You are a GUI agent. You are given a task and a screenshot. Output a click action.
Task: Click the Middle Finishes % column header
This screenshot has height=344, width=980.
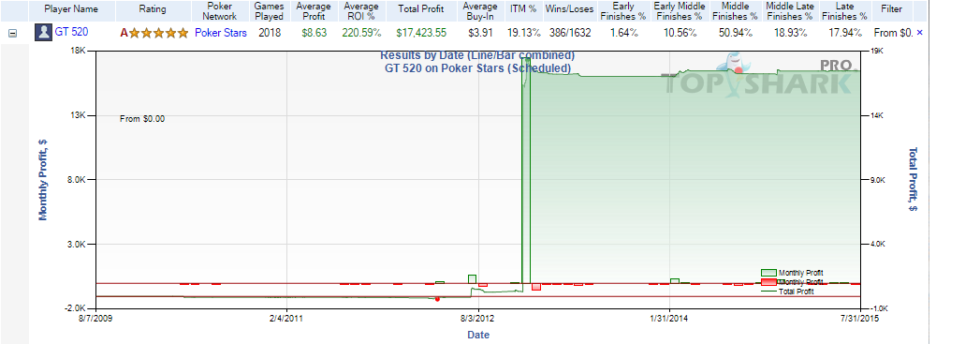[x=735, y=11]
